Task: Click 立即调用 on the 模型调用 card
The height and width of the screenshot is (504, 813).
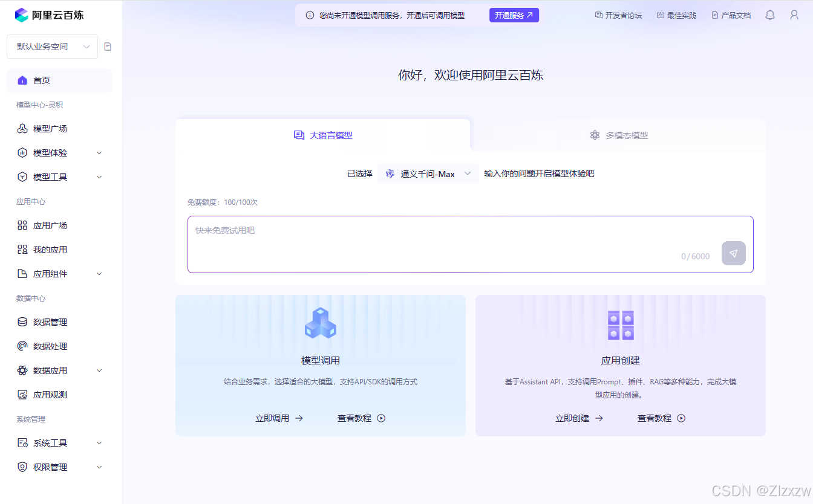Action: click(279, 418)
